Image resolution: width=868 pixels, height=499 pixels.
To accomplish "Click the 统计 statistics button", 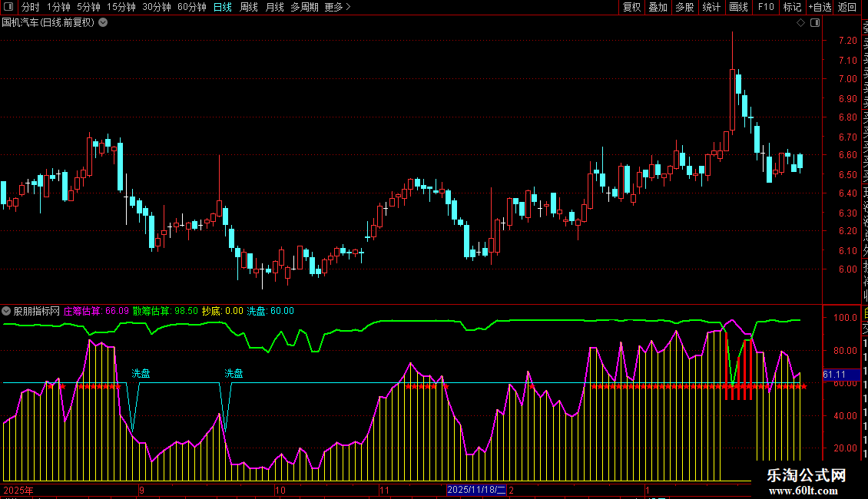I will (x=711, y=8).
